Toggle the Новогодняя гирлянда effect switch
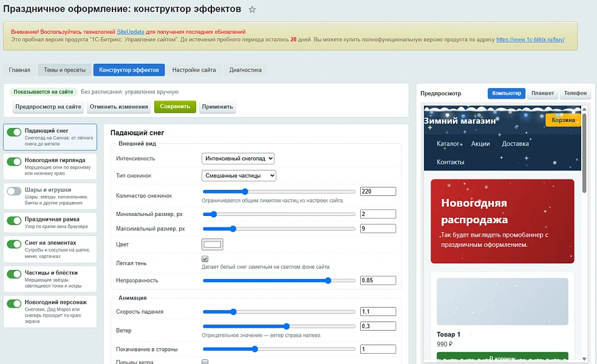The height and width of the screenshot is (364, 597). click(14, 161)
